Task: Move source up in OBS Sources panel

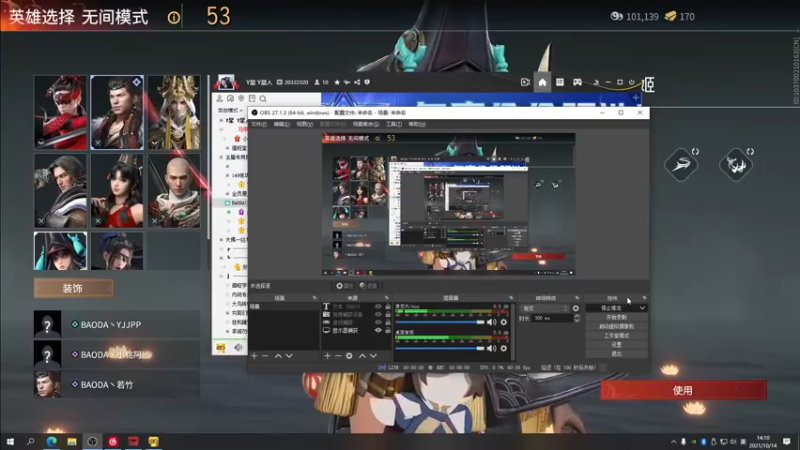Action: tap(362, 356)
